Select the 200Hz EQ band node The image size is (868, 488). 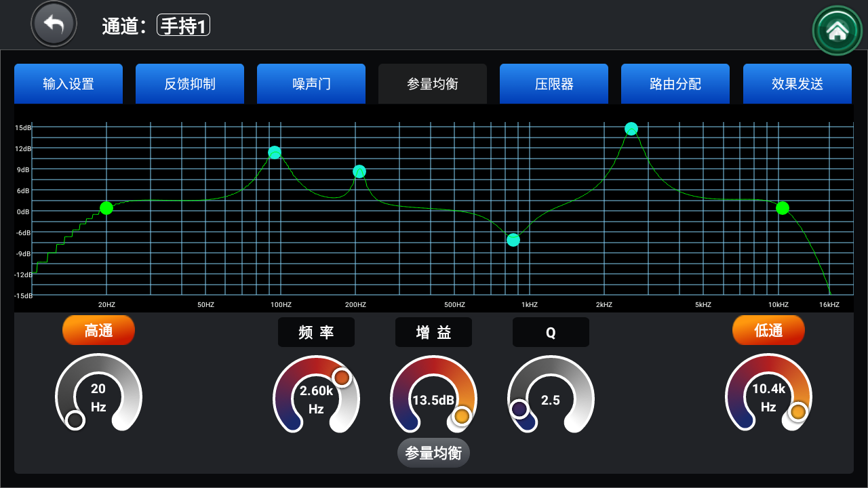[359, 171]
